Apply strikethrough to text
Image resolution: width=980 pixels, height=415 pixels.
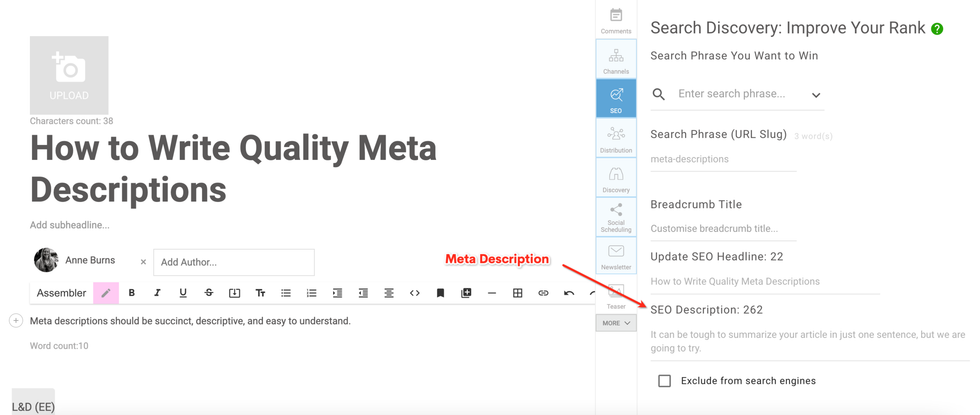click(209, 293)
